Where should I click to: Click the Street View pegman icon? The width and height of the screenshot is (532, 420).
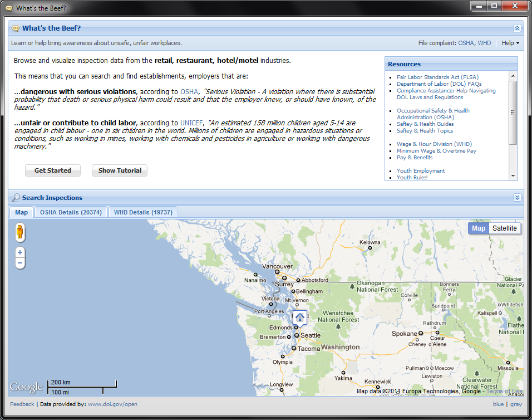[19, 232]
